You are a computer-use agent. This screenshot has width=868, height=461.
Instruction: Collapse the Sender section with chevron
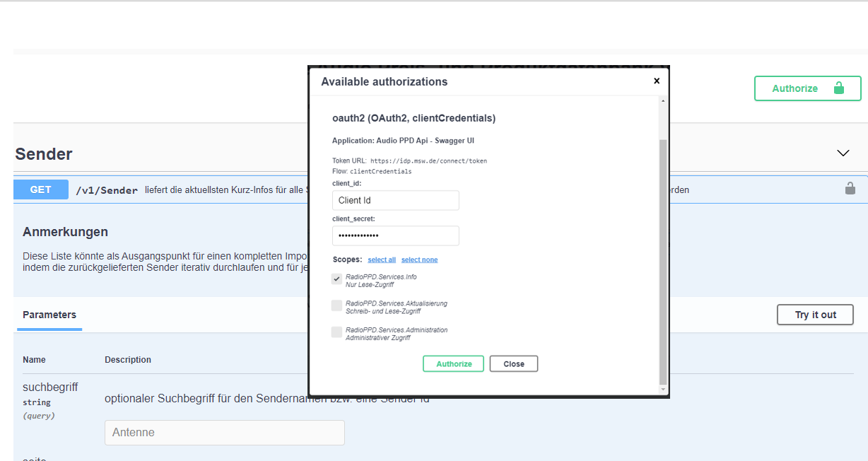pyautogui.click(x=843, y=153)
